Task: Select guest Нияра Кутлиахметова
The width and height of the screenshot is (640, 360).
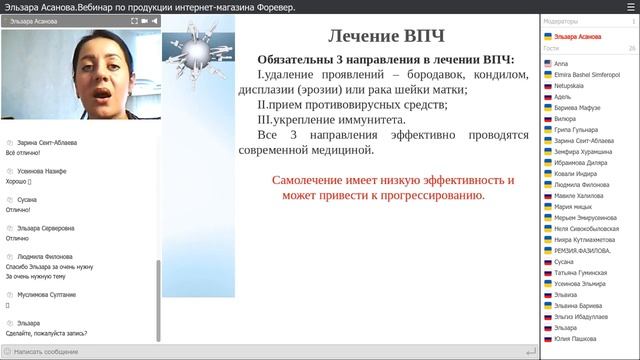Action: [x=584, y=240]
